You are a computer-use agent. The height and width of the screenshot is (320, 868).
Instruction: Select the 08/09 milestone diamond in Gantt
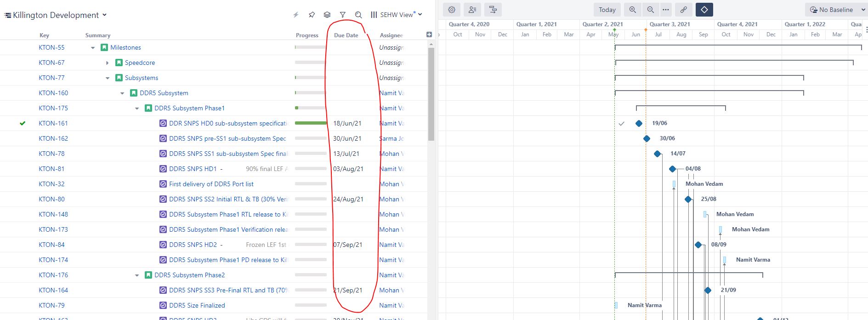[698, 245]
